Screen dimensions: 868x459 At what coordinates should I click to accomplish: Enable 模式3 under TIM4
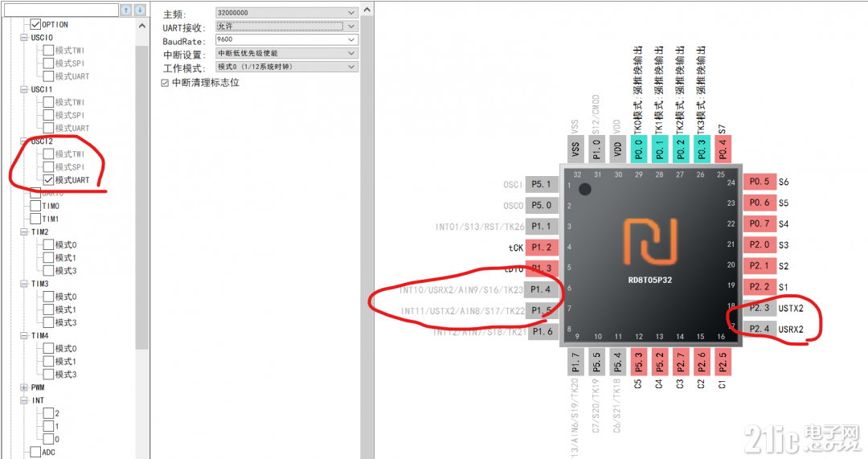click(48, 375)
